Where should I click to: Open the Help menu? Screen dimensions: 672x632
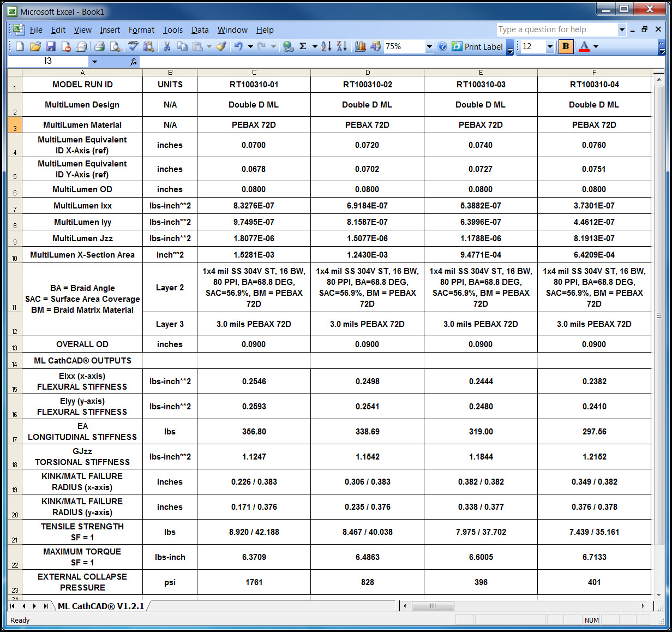(x=265, y=30)
